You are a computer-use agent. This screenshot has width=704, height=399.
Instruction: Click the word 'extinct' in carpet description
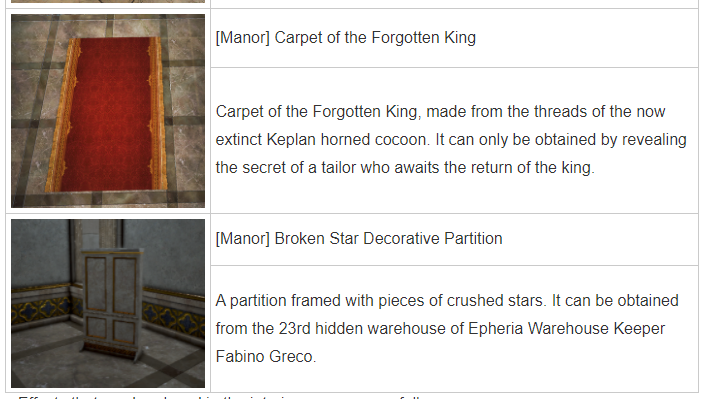click(239, 140)
